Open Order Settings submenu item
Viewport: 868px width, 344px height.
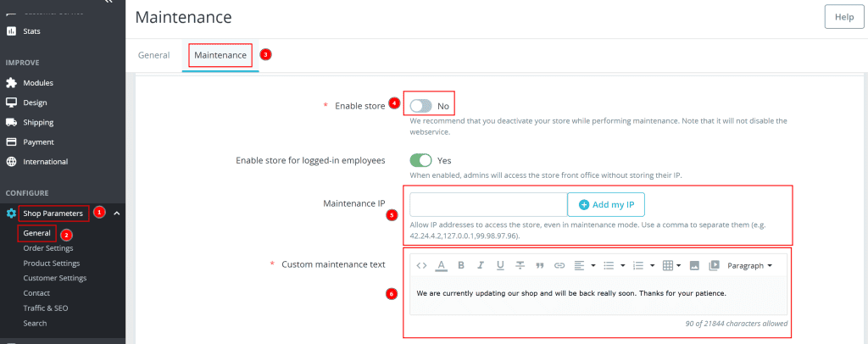48,247
